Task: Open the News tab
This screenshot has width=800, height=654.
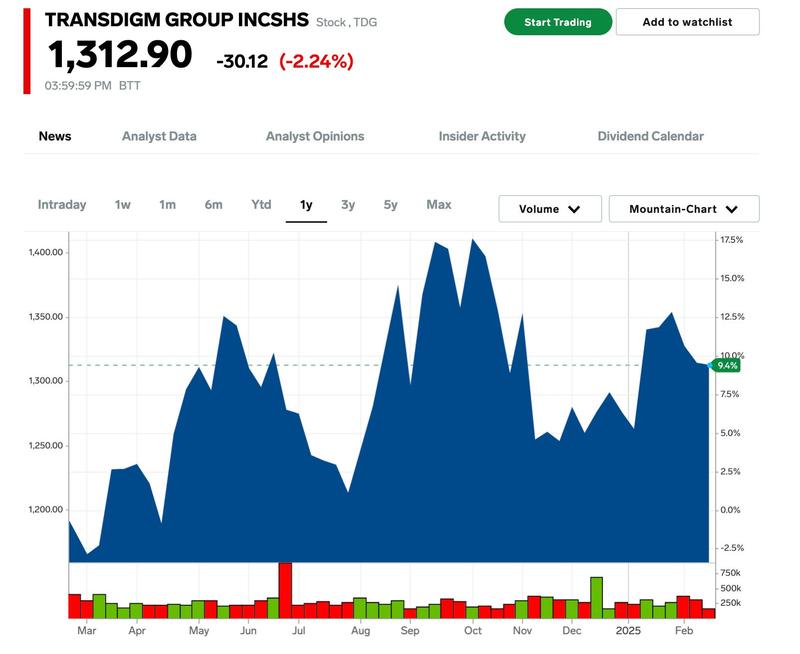Action: (55, 136)
